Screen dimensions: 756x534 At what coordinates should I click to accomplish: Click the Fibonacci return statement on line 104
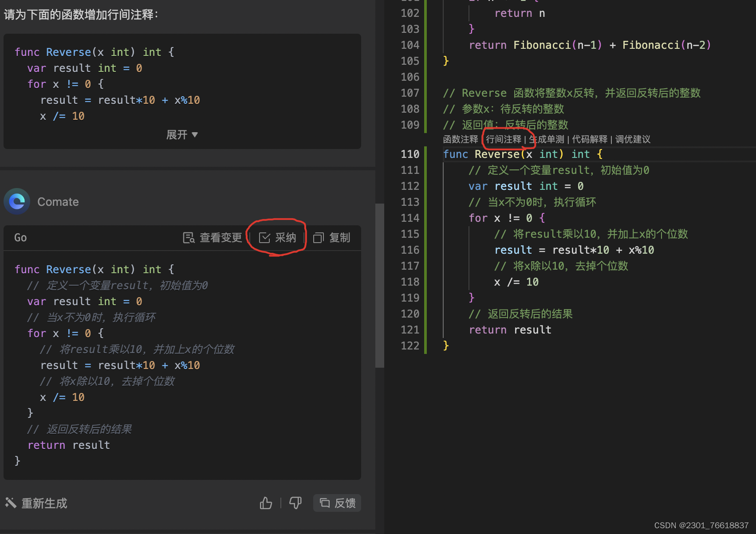590,45
